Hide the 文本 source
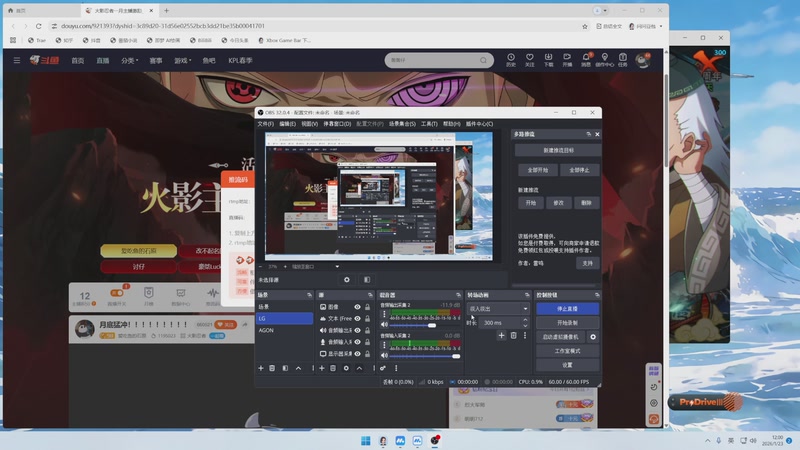800x450 pixels. tap(357, 318)
